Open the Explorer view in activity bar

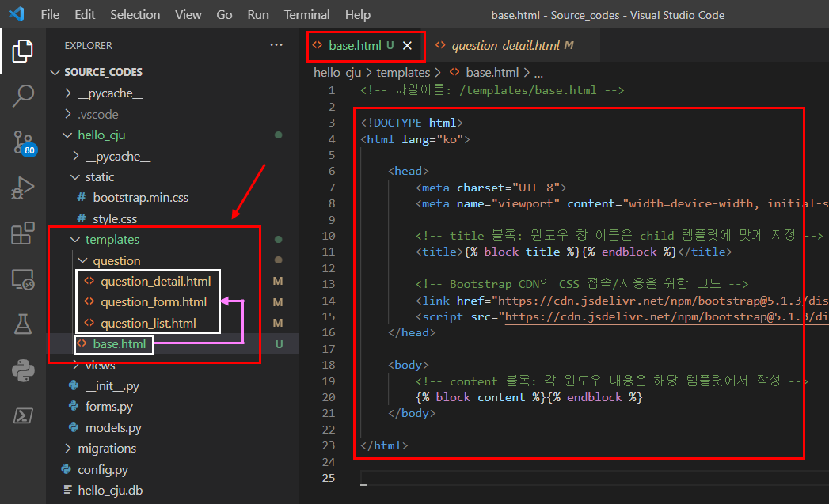pyautogui.click(x=22, y=51)
